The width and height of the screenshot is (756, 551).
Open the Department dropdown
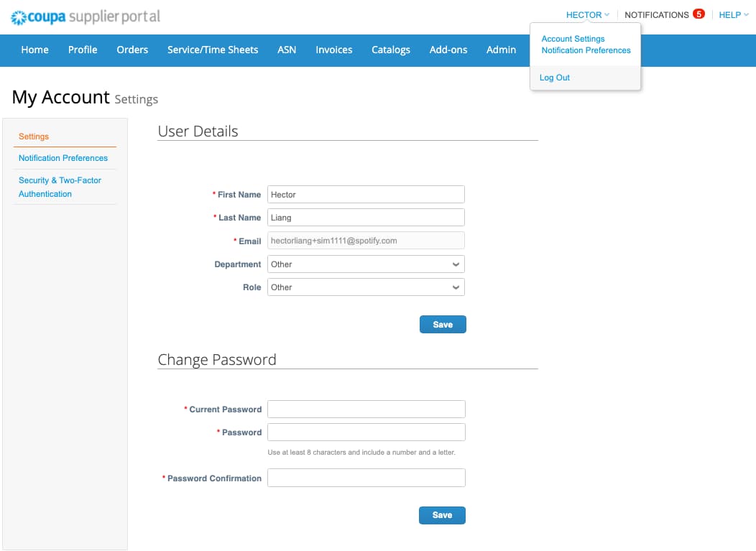(x=366, y=264)
